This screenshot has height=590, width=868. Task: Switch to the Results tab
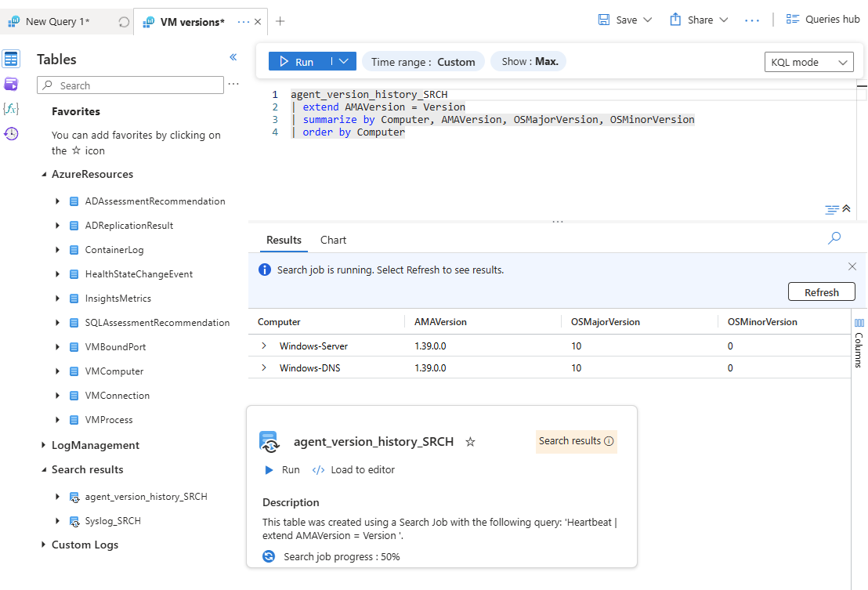284,240
